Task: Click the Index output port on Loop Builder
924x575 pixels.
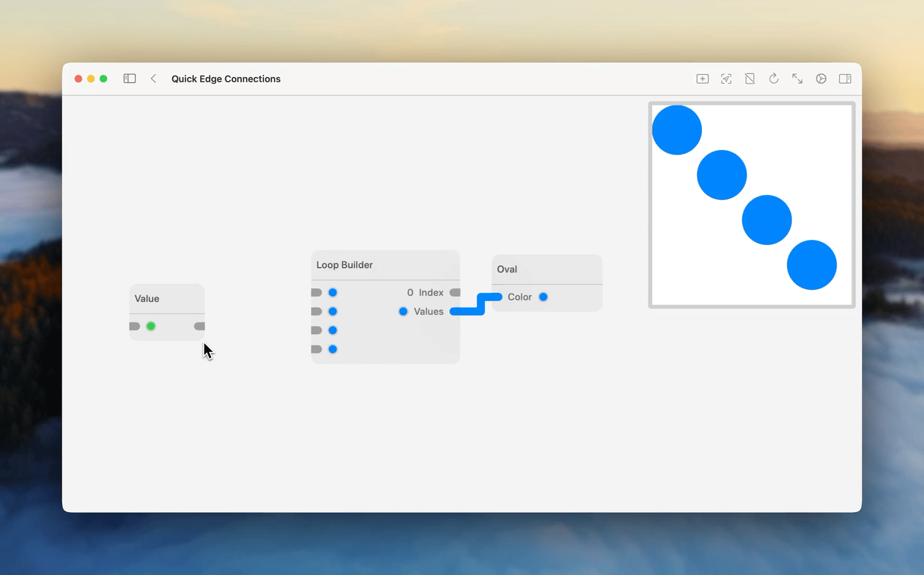Action: point(455,292)
